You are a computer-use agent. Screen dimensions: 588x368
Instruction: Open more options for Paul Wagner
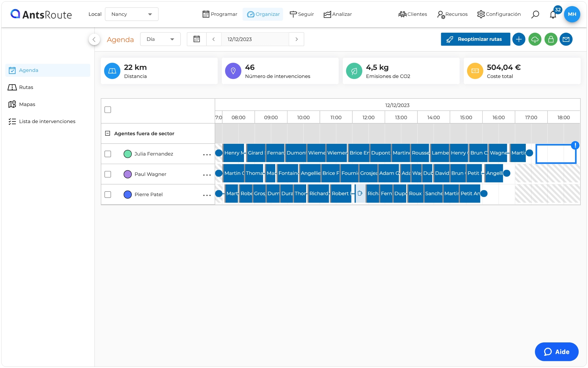(x=207, y=175)
